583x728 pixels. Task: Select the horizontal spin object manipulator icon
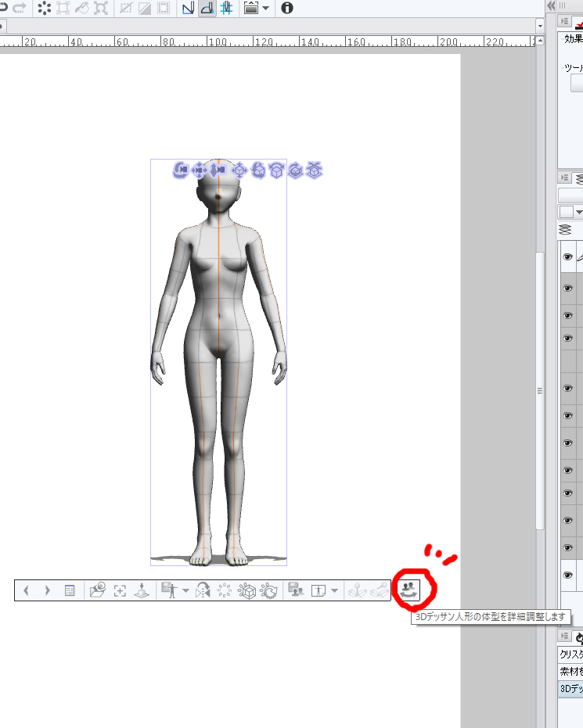[x=296, y=170]
